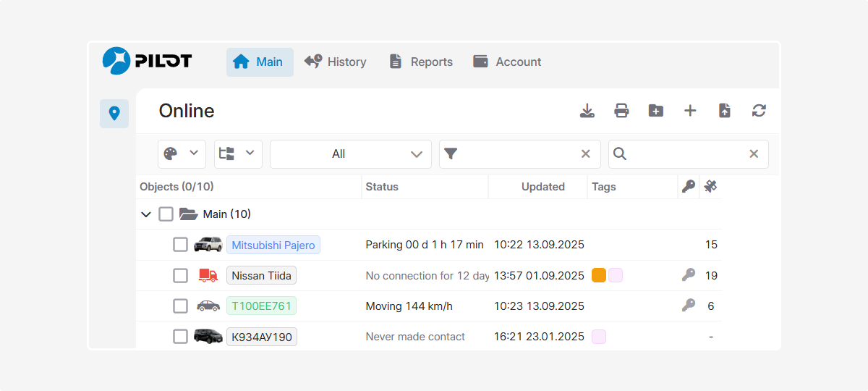Check the Mitsubishi Pajero checkbox
Image resolution: width=868 pixels, height=391 pixels.
pos(180,245)
